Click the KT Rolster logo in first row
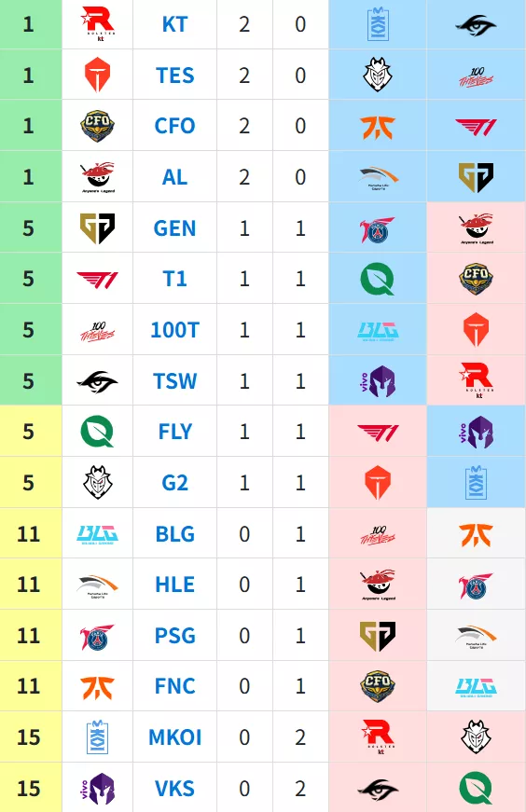The image size is (526, 812). [98, 24]
